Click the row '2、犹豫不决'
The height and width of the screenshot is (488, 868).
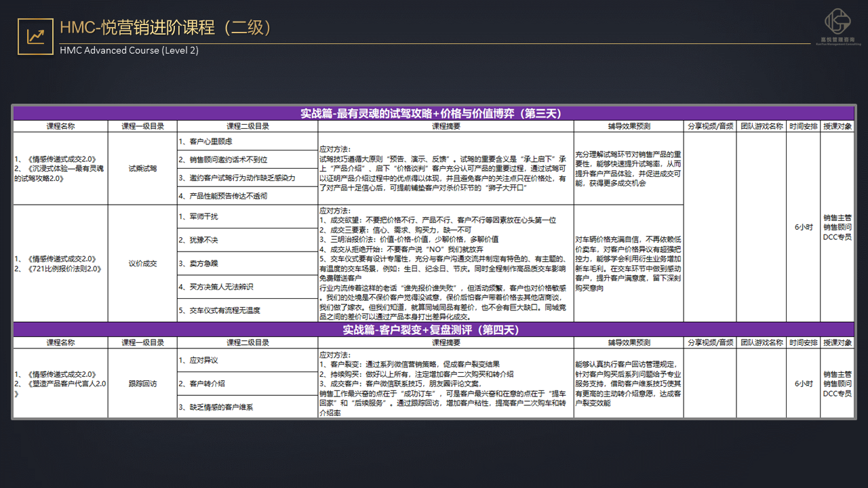point(247,240)
